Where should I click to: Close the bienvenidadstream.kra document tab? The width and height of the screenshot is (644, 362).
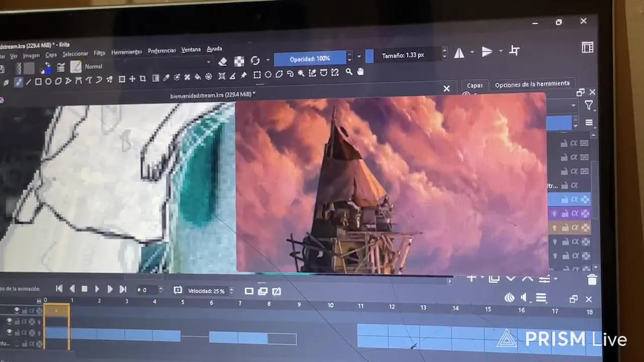pyautogui.click(x=446, y=88)
